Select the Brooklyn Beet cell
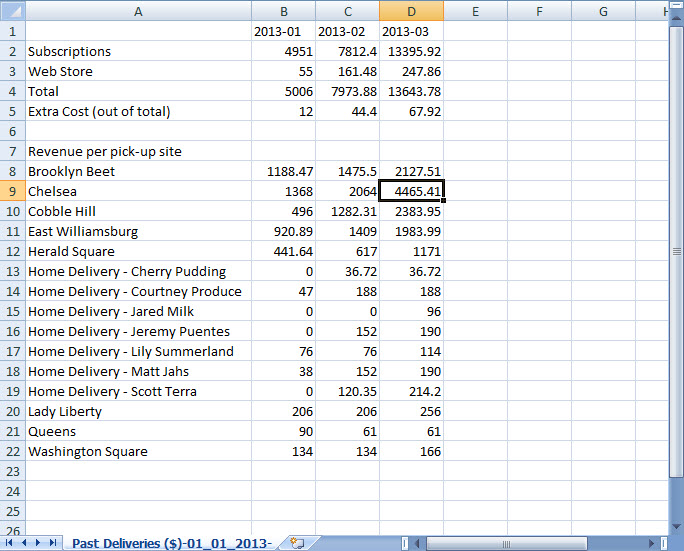The height and width of the screenshot is (551, 684). click(x=138, y=171)
